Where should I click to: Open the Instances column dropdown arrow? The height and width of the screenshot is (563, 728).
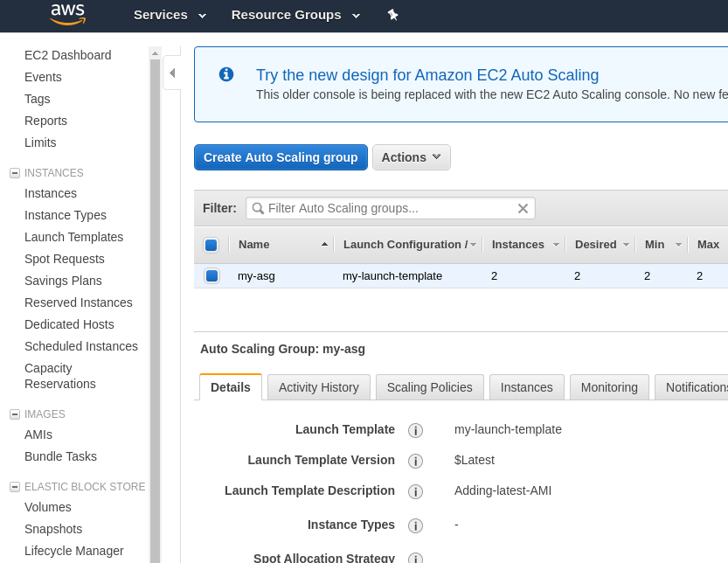(556, 245)
